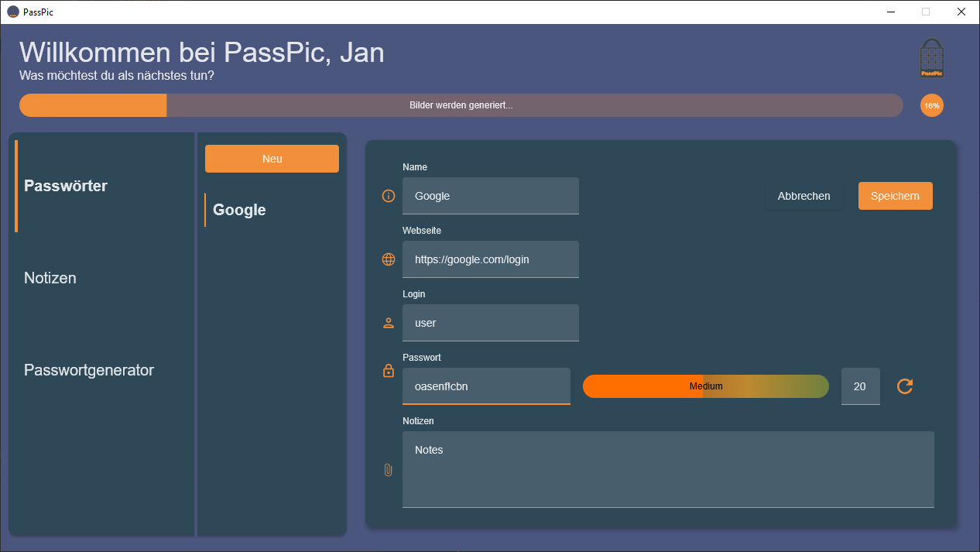Maximize the PassPic window
Viewport: 980px width, 552px height.
[x=926, y=12]
